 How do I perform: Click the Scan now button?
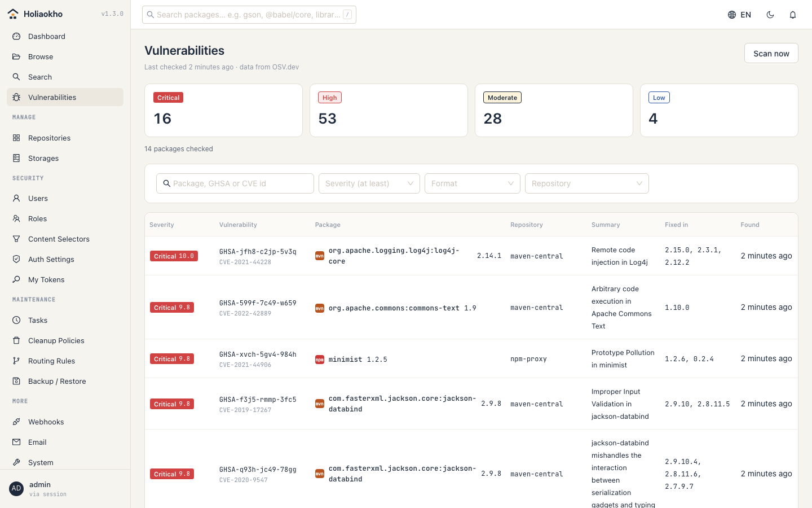point(771,54)
